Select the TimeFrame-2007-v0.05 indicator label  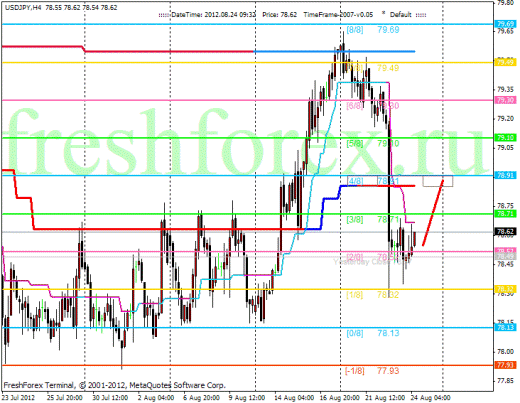338,15
